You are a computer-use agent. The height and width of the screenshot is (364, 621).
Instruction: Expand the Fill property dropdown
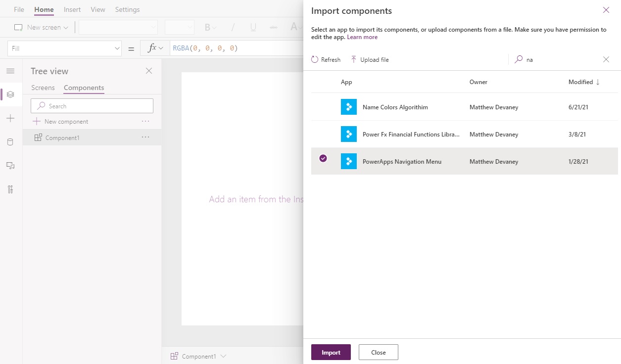[x=117, y=48]
